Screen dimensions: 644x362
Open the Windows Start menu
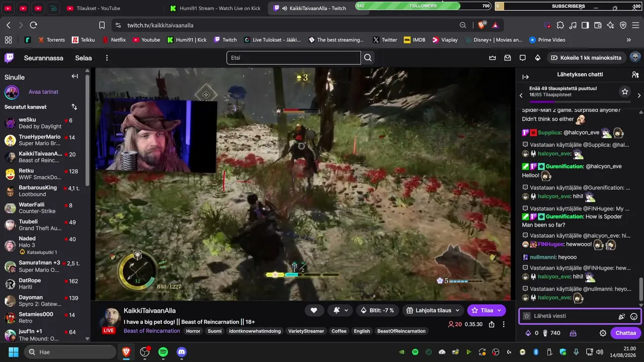pyautogui.click(x=13, y=352)
